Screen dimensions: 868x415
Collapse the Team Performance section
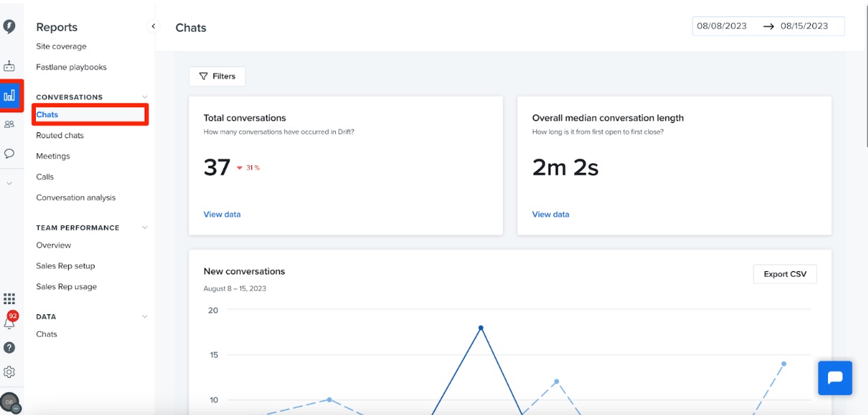[x=145, y=228]
